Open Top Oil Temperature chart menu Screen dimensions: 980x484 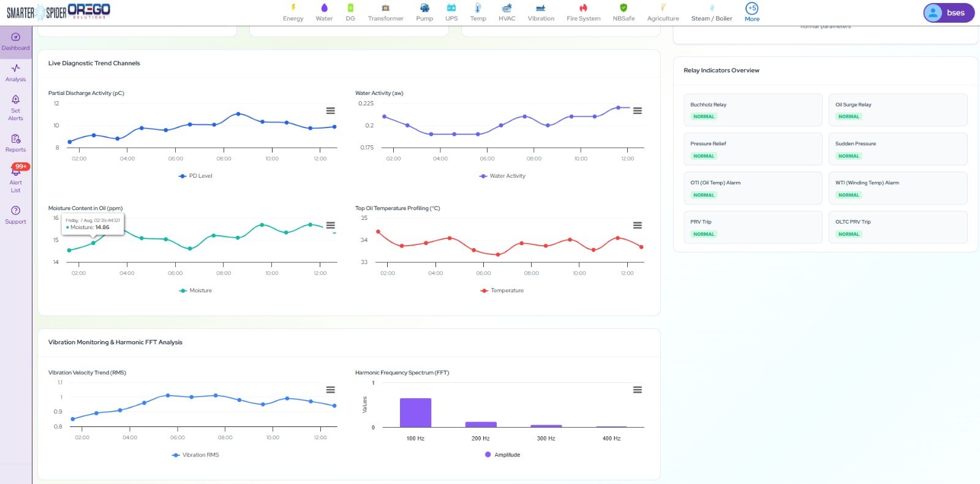point(638,225)
